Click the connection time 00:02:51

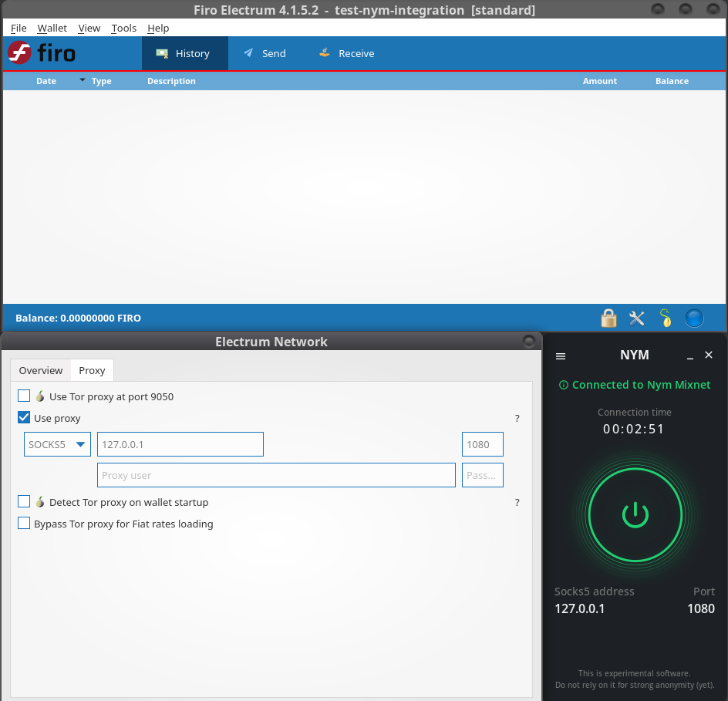pyautogui.click(x=634, y=429)
